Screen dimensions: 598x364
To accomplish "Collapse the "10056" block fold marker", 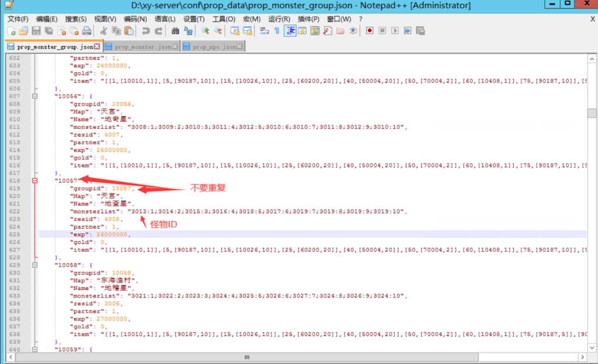I will tap(35, 96).
